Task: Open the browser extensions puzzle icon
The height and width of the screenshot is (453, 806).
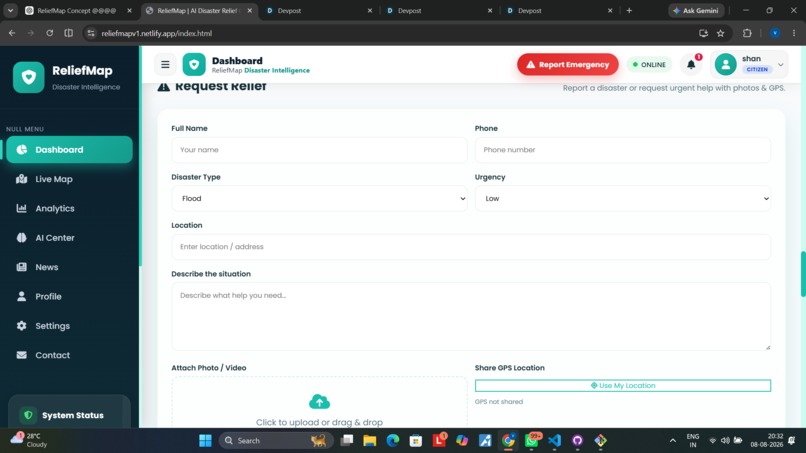Action: [x=747, y=33]
